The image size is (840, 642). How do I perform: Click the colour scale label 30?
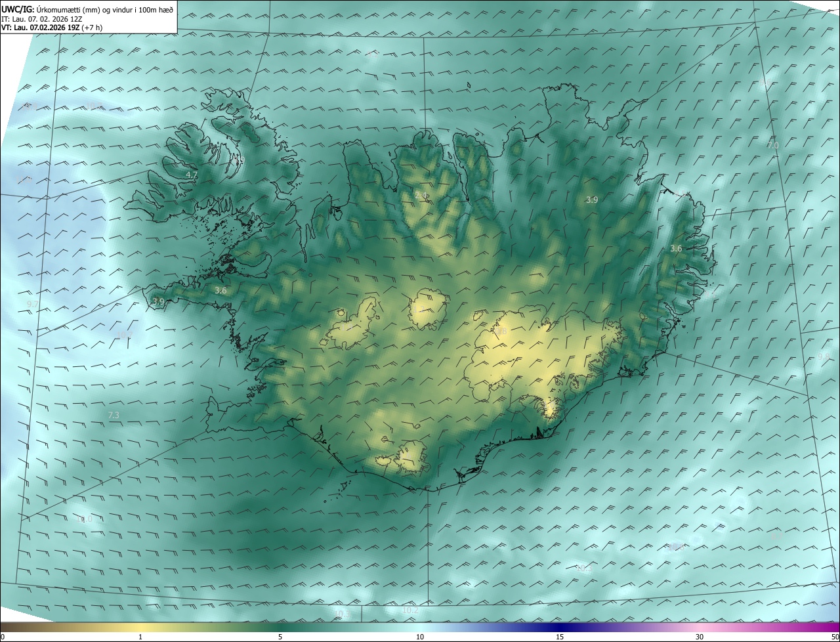700,637
